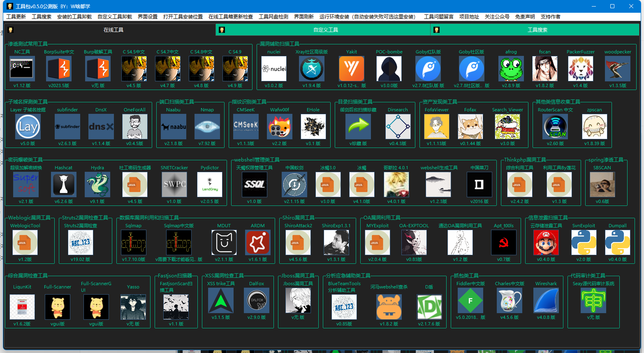Open 云存储泄露工具 Mario icon
The width and height of the screenshot is (644, 353).
(x=546, y=242)
